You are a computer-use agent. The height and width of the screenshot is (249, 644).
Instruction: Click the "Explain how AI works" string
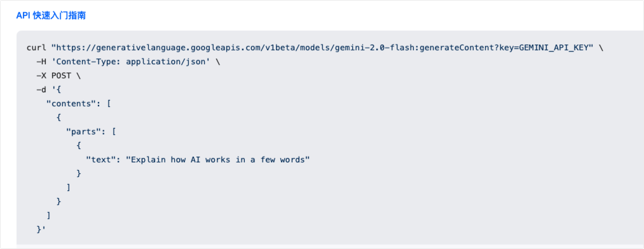pos(217,160)
